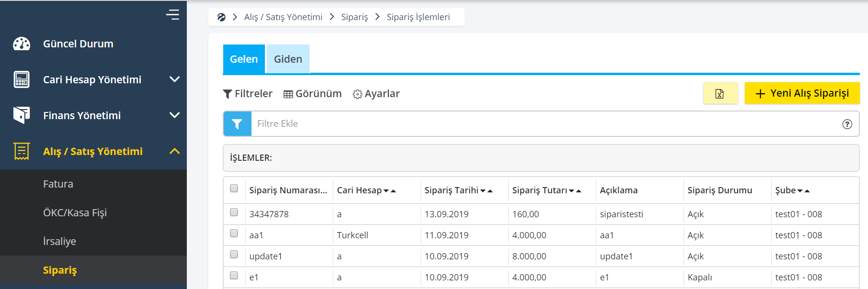Go to Alış / Satış Yönetimi breadcrumb

283,17
